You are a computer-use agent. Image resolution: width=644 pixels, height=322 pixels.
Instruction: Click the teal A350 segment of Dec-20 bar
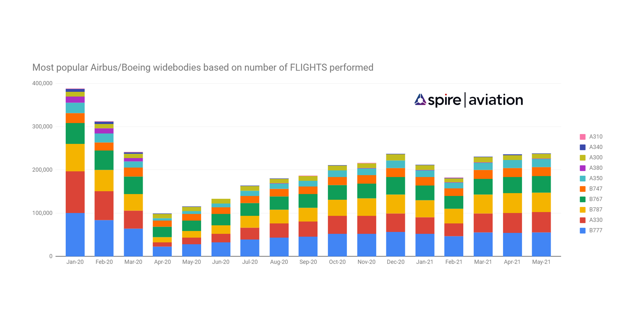396,164
